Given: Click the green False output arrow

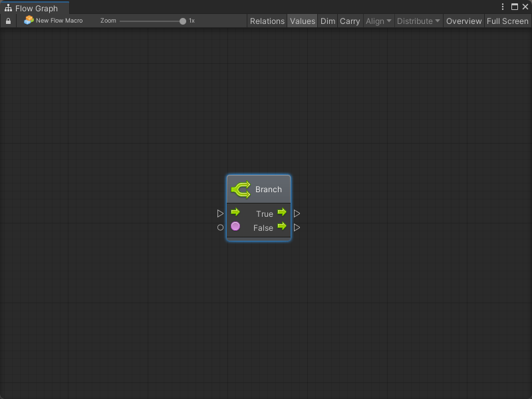Looking at the screenshot, I should [282, 227].
